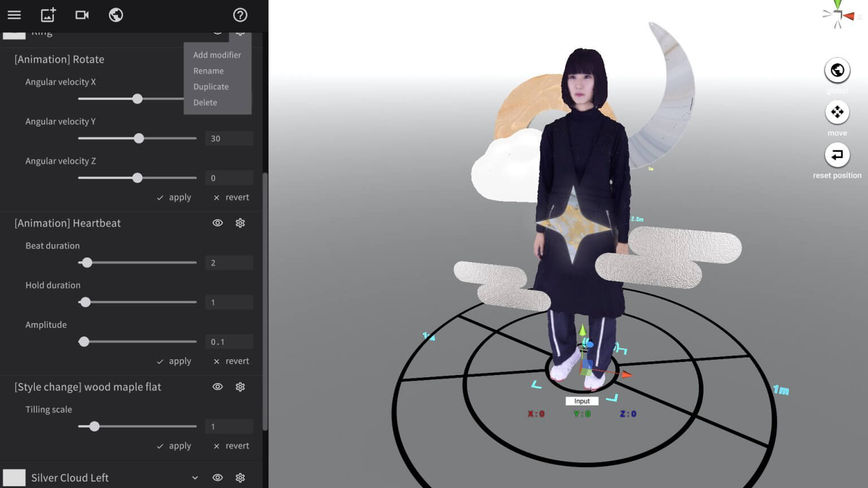
Task: Click the global coordinate button on the right
Action: click(837, 69)
